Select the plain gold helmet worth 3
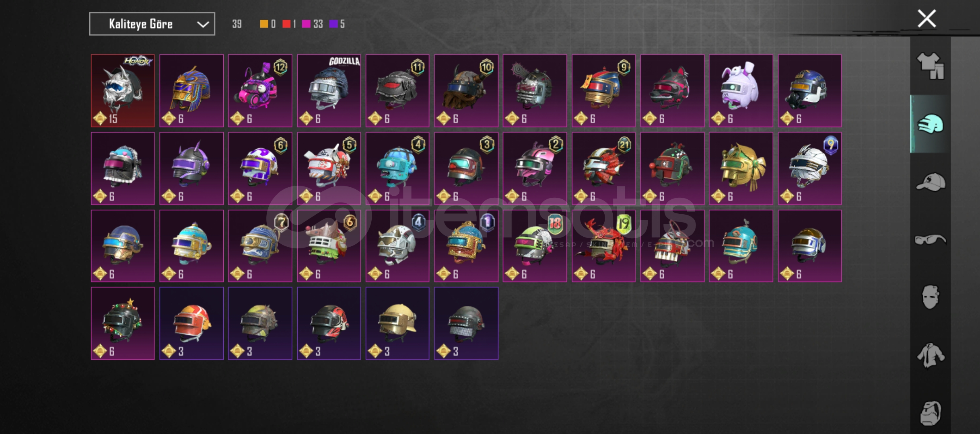This screenshot has height=434, width=980. pos(397,323)
